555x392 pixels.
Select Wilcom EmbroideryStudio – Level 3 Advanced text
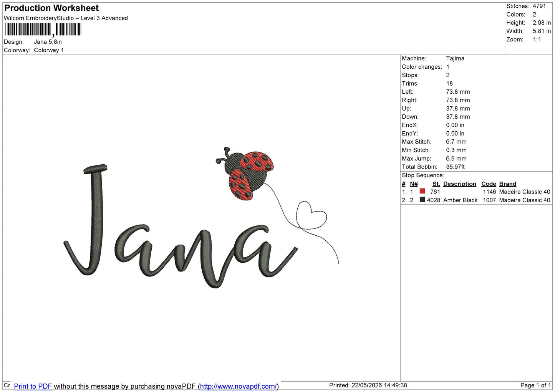tap(66, 18)
